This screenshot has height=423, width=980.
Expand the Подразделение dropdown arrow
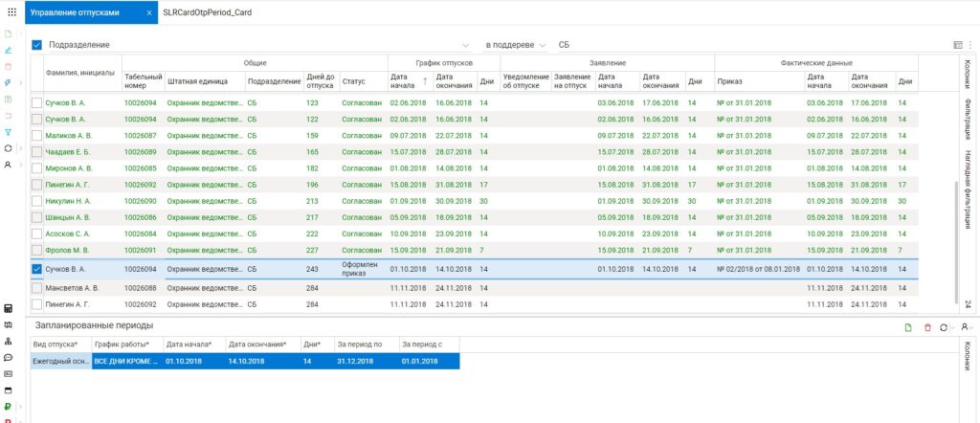(x=465, y=45)
